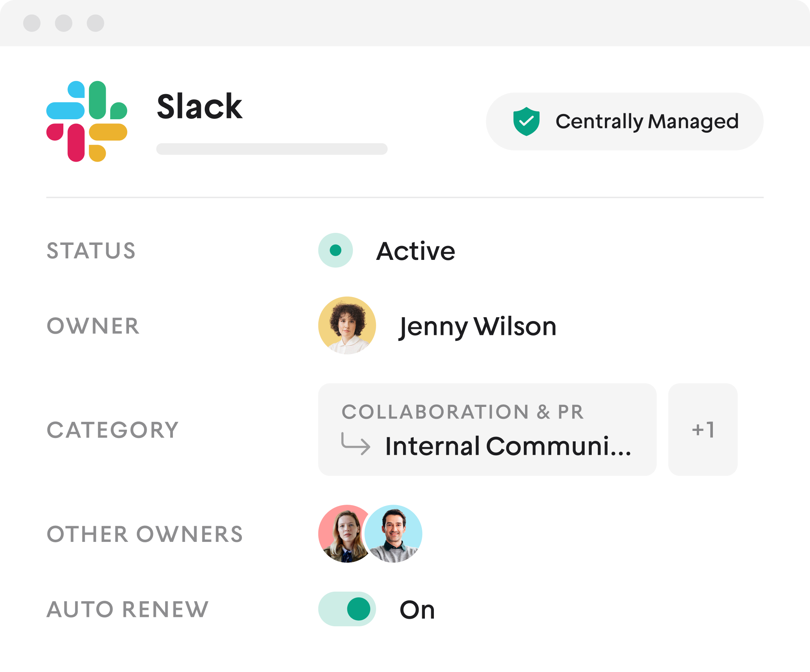Click the middle gray window control dot
This screenshot has width=810, height=672.
click(64, 23)
